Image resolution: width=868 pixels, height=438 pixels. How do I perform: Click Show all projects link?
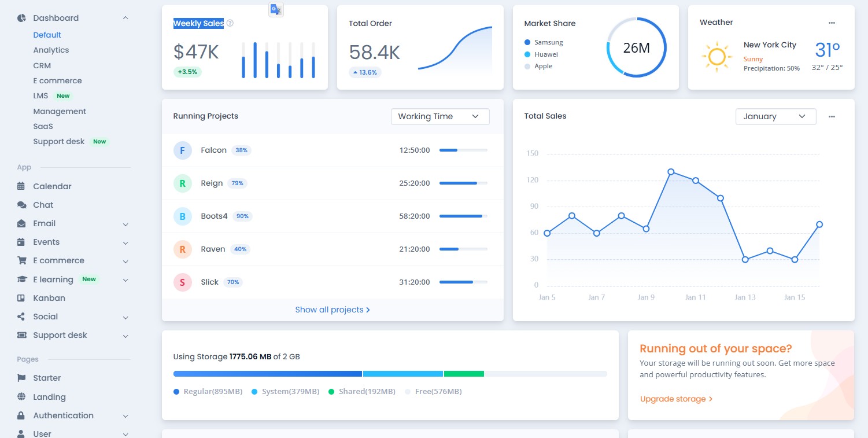tap(333, 310)
